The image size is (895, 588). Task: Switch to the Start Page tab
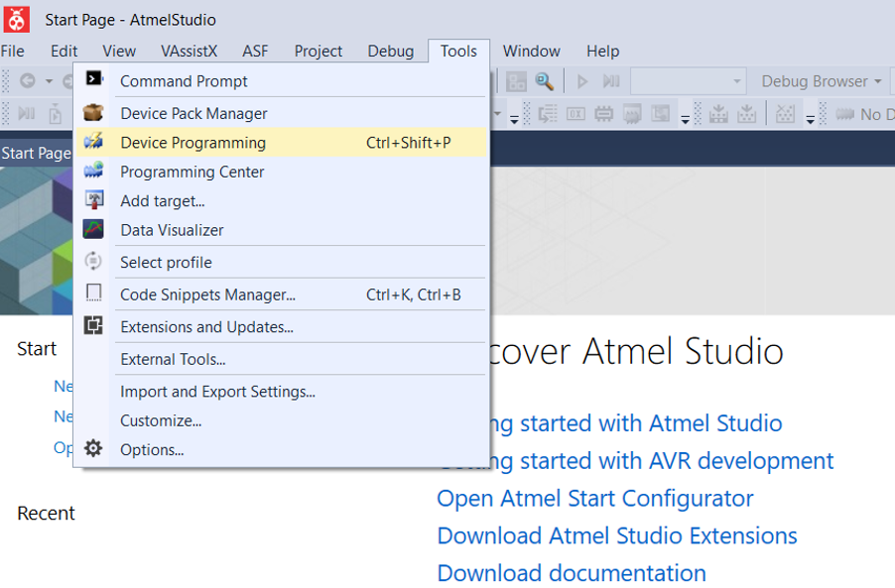36,152
